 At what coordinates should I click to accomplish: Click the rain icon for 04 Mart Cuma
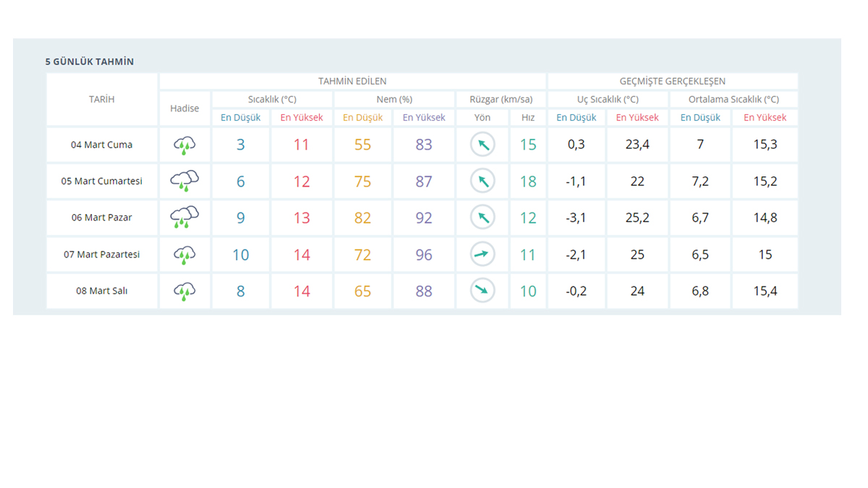[x=184, y=145]
